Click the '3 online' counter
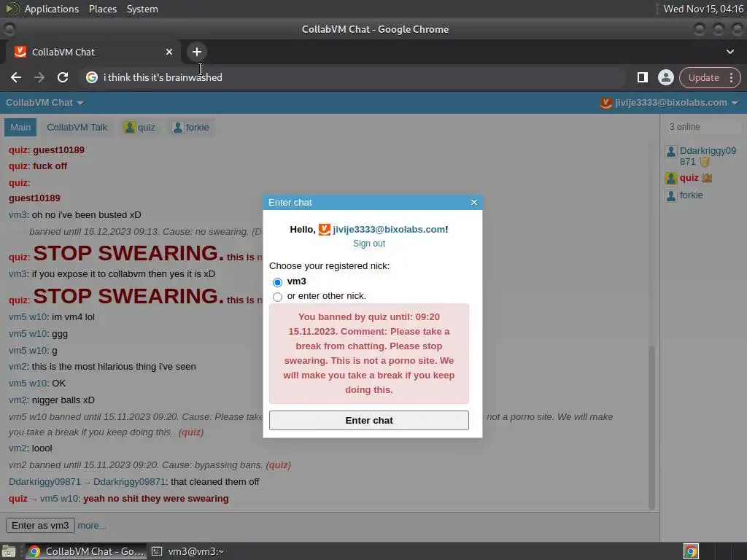The width and height of the screenshot is (747, 560). coord(684,127)
